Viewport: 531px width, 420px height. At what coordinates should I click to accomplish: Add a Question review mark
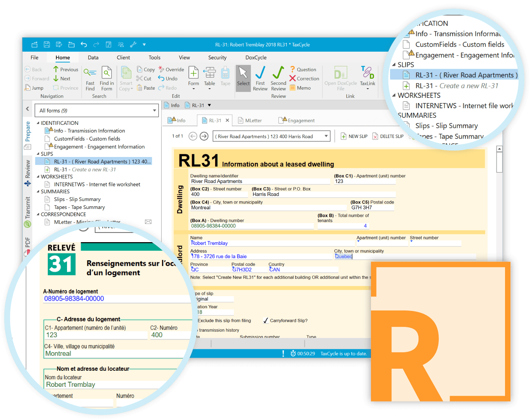(x=303, y=69)
